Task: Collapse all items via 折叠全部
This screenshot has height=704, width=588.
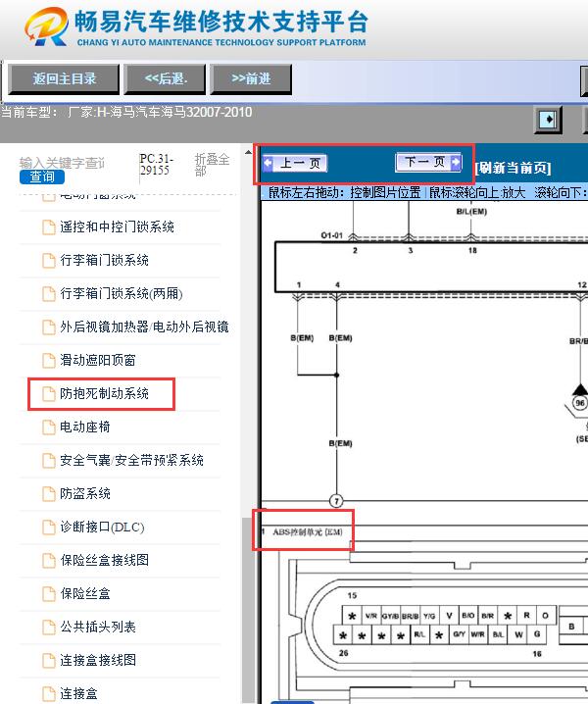Action: tap(212, 165)
